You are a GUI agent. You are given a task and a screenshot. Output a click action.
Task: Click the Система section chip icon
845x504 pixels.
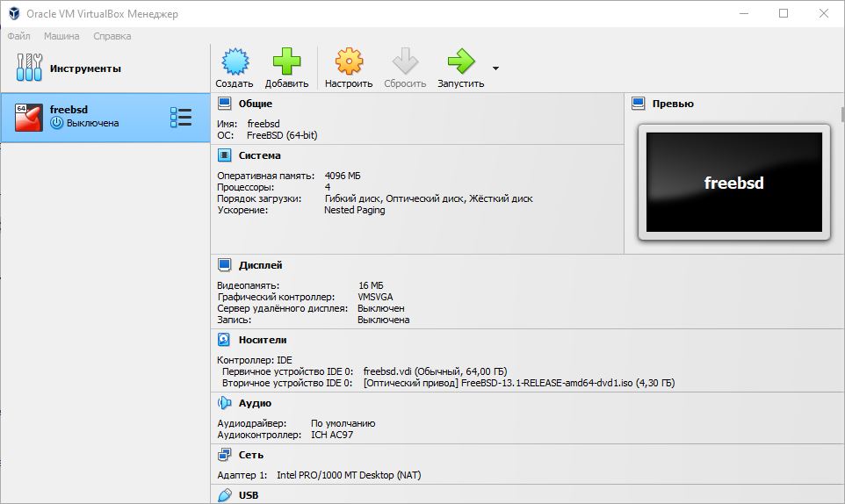[224, 155]
